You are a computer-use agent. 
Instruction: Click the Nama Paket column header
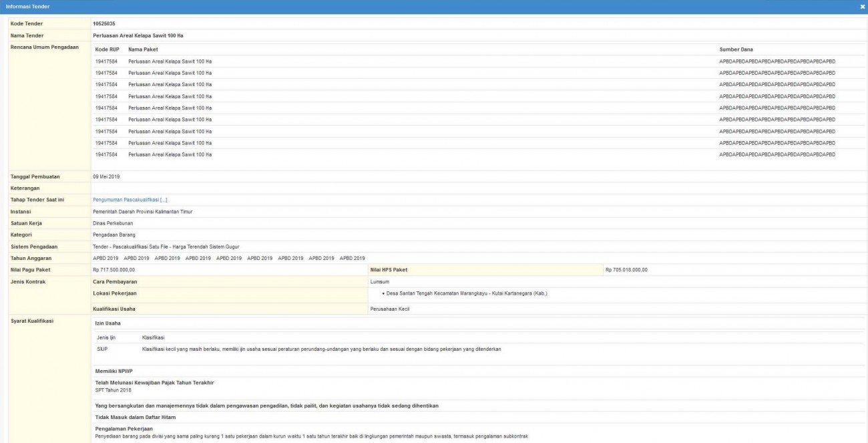(x=143, y=49)
